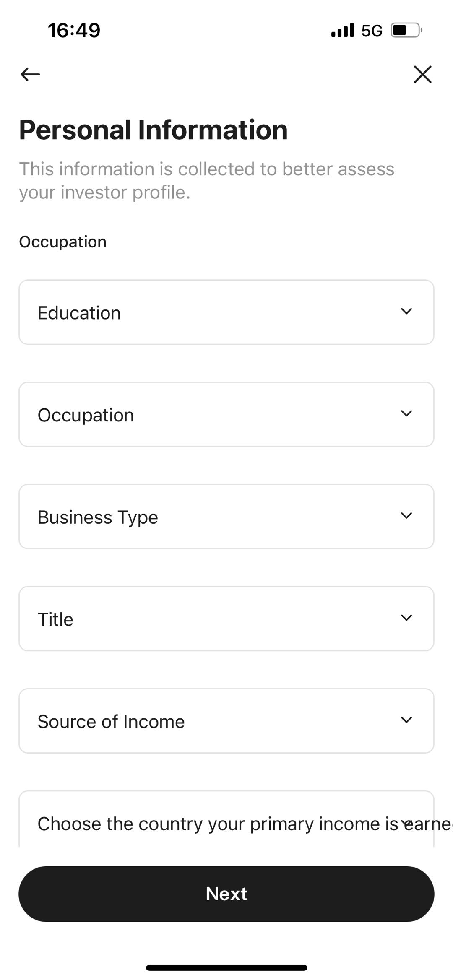Tap the back arrow icon
Screen dimensions: 453x980
(30, 75)
